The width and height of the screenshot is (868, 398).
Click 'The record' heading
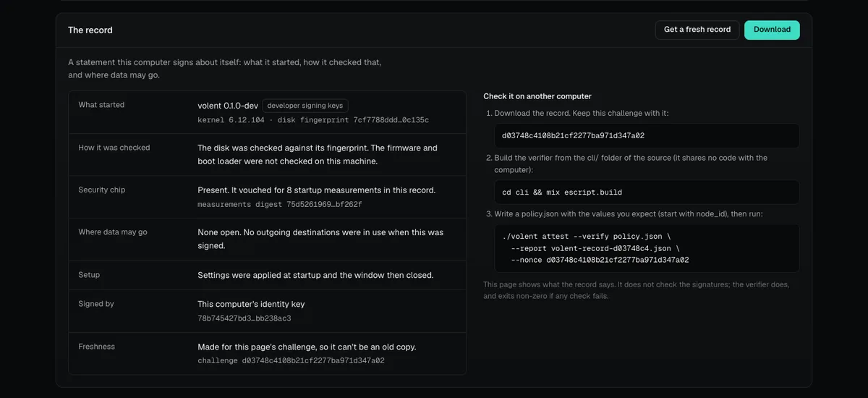point(90,30)
